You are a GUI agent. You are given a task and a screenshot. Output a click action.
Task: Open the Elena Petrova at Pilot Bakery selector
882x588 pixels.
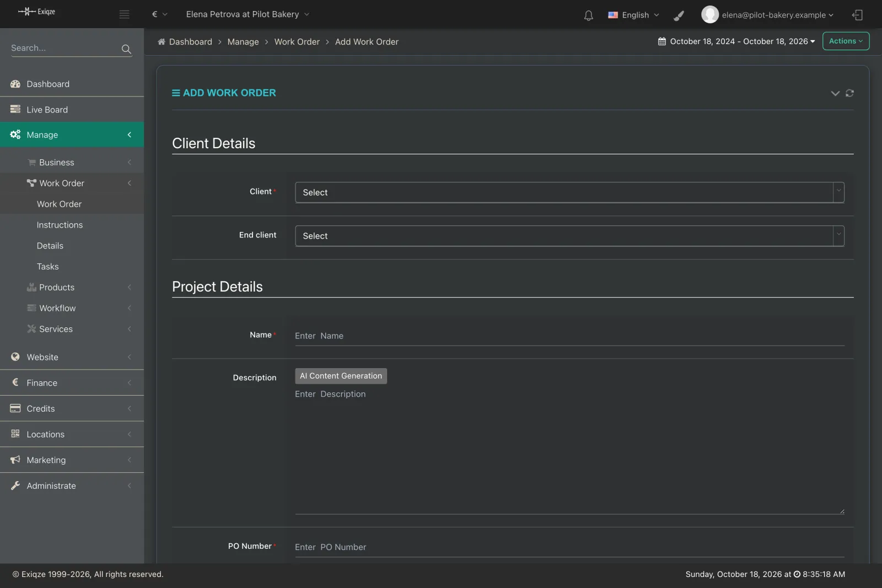248,14
